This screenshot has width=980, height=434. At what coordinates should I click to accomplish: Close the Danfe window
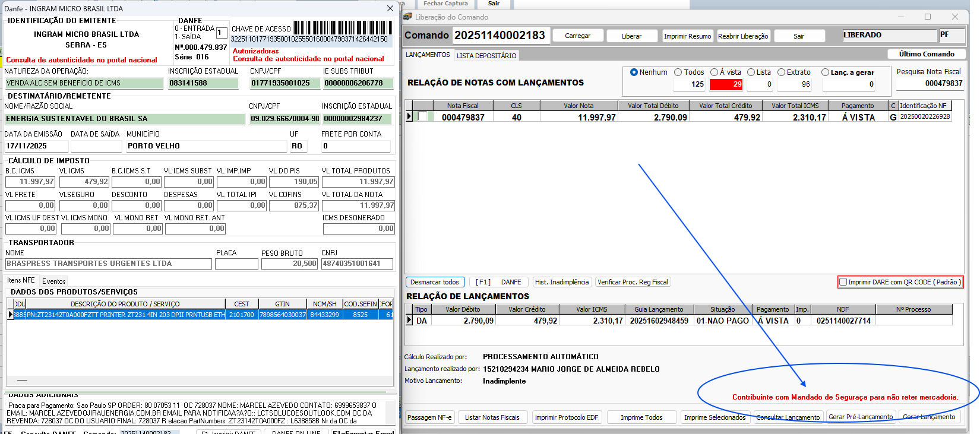(x=390, y=8)
